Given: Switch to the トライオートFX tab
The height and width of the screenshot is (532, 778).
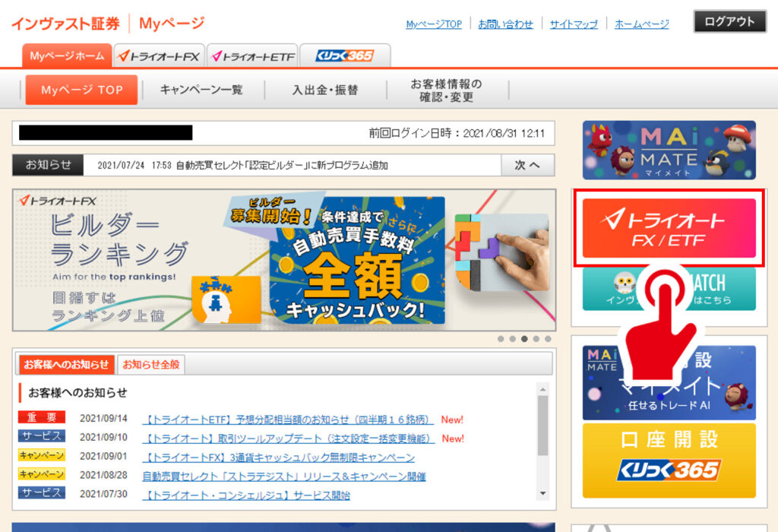Looking at the screenshot, I should coord(160,56).
